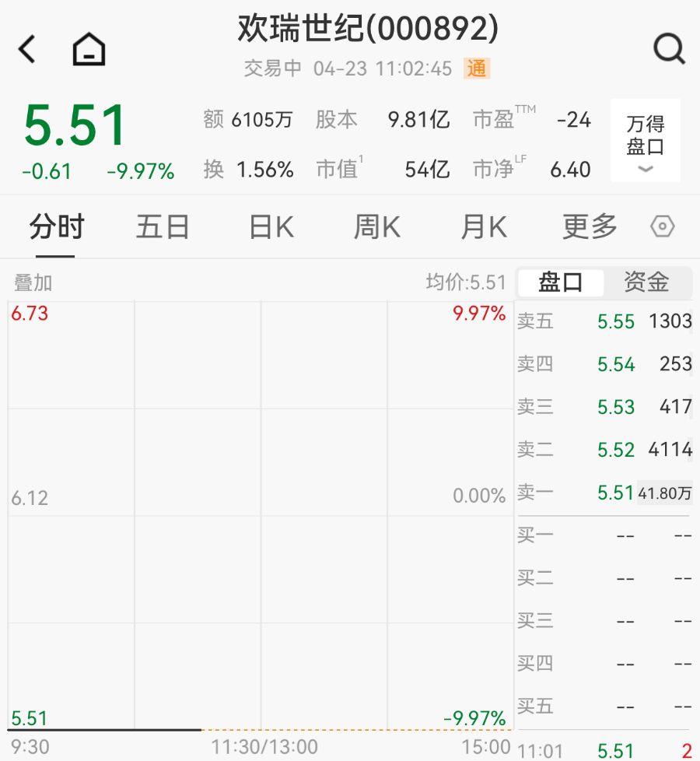Go to the home icon
The image size is (700, 761).
[x=89, y=50]
